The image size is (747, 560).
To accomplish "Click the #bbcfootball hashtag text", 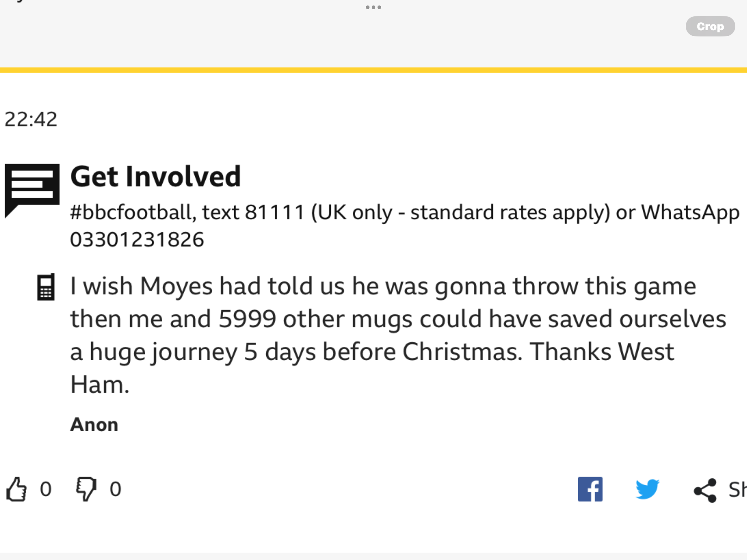I will click(x=131, y=212).
